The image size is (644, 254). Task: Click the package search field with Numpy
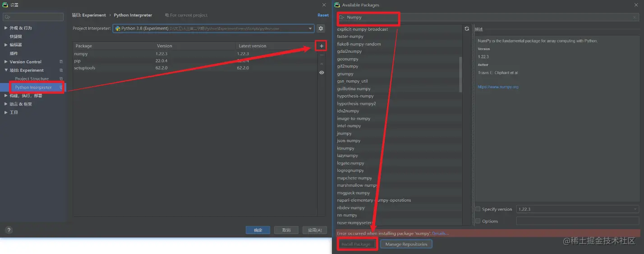click(x=488, y=18)
